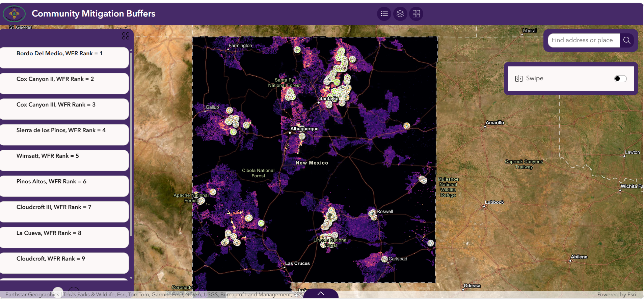Toggle the Swipe switch on
The height and width of the screenshot is (300, 644).
point(620,79)
